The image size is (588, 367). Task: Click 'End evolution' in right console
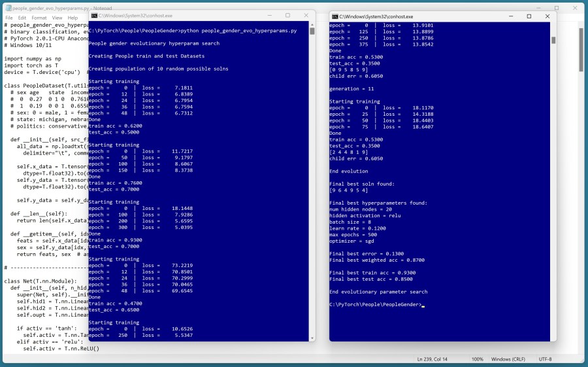(349, 171)
